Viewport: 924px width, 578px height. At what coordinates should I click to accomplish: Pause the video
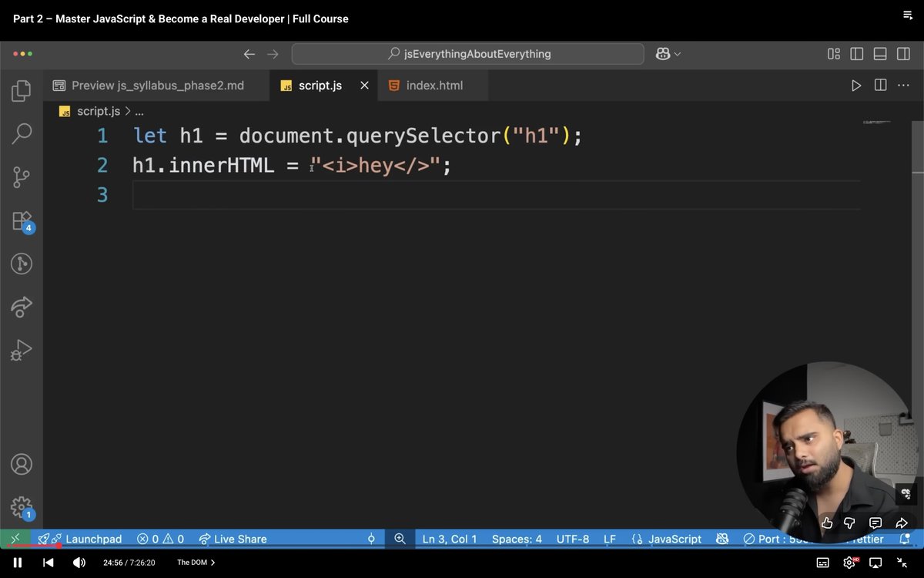18,563
